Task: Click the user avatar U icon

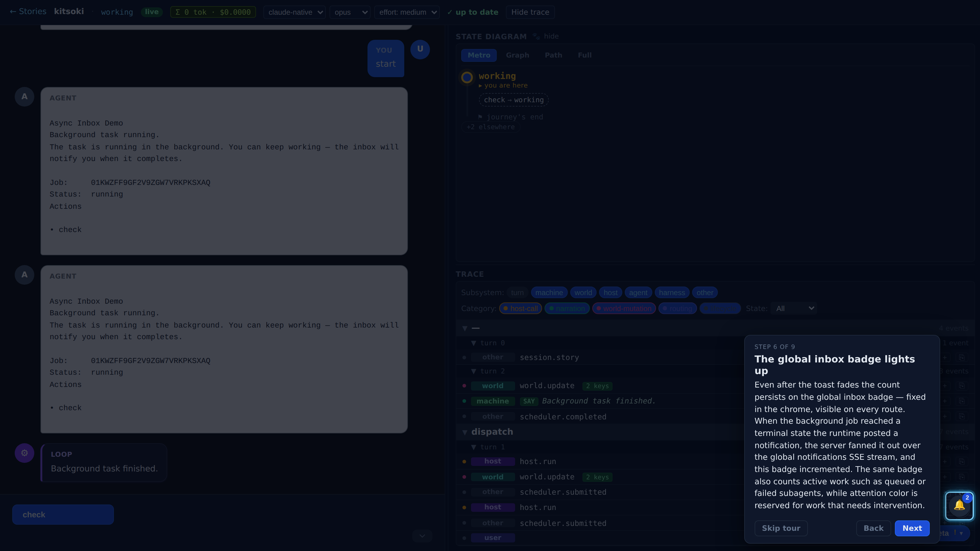Action: click(x=420, y=49)
